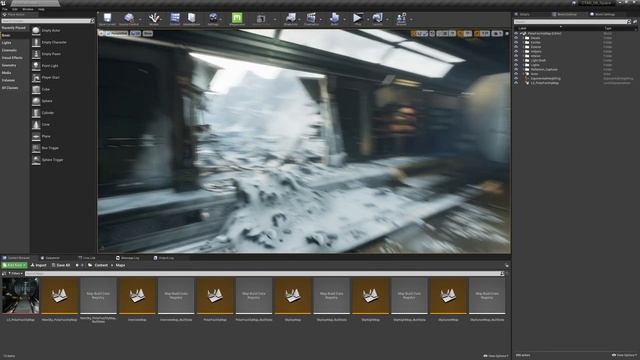This screenshot has width=640, height=360.
Task: Switch to the Output Log tab
Action: (x=164, y=258)
